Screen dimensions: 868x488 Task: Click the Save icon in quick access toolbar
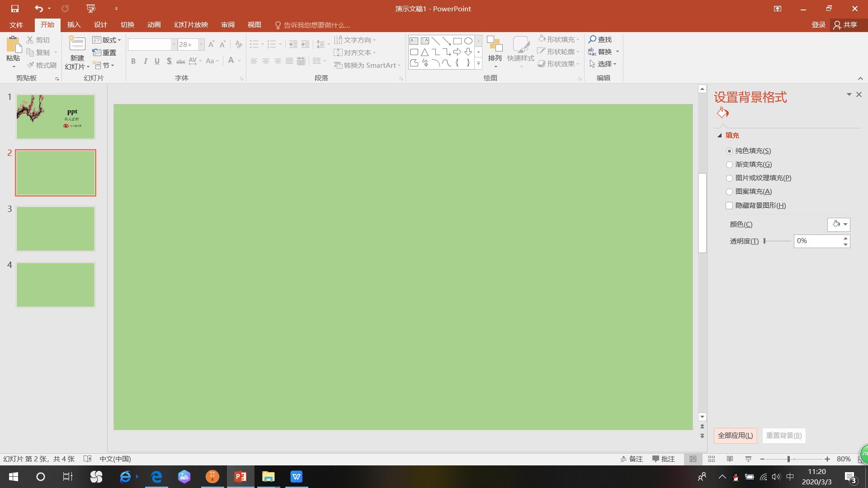click(x=15, y=9)
